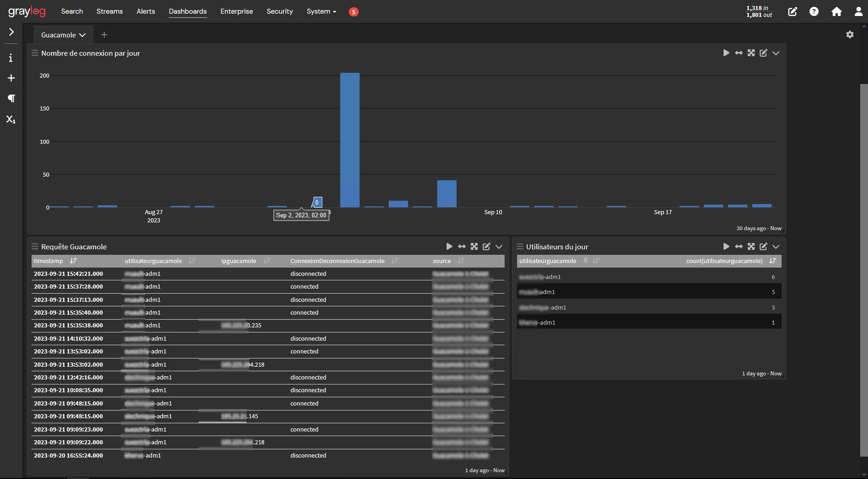The height and width of the screenshot is (479, 868).
Task: Sort by count(utilisateurguacamole) column
Action: tap(773, 261)
